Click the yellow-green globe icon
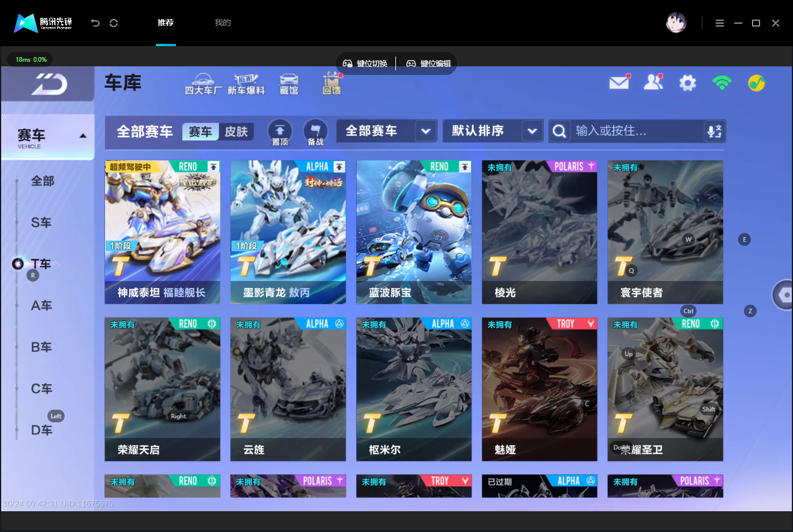Screen dimensions: 793x532 [x=757, y=83]
